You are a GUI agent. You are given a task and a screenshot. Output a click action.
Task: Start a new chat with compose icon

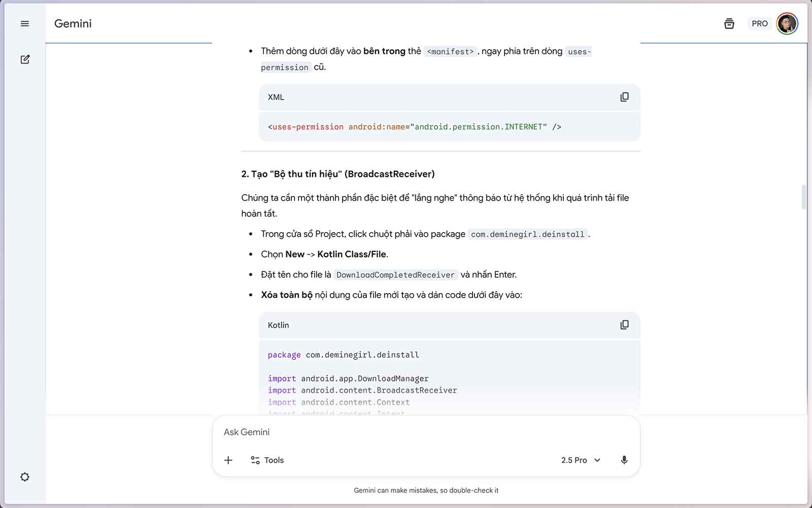point(25,59)
